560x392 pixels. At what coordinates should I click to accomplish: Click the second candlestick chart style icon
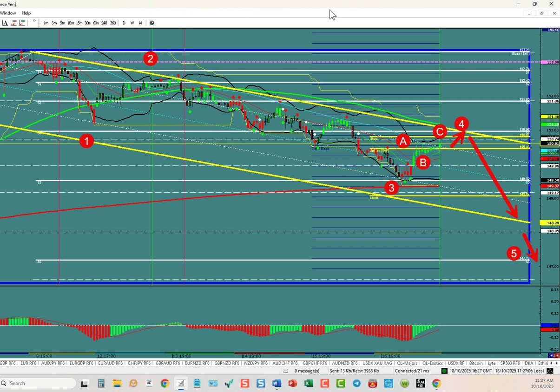pos(22,23)
